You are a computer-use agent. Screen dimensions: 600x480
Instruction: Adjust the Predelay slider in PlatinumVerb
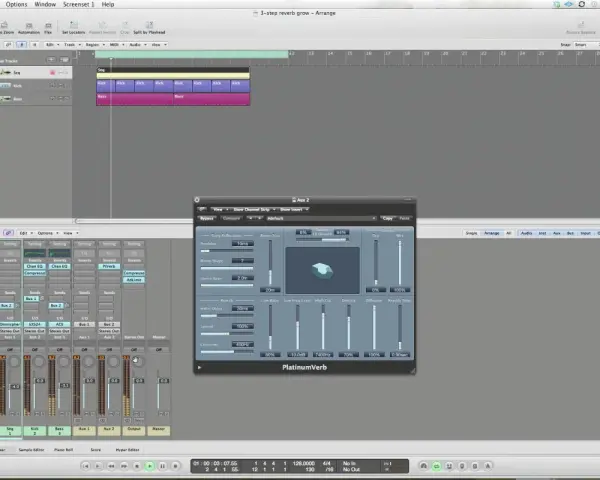[227, 251]
